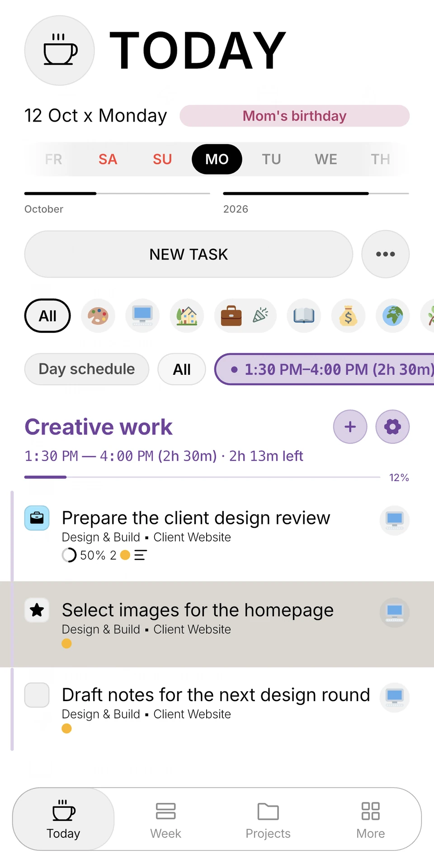Select Wednesday in the day strip
The width and height of the screenshot is (434, 868).
326,159
